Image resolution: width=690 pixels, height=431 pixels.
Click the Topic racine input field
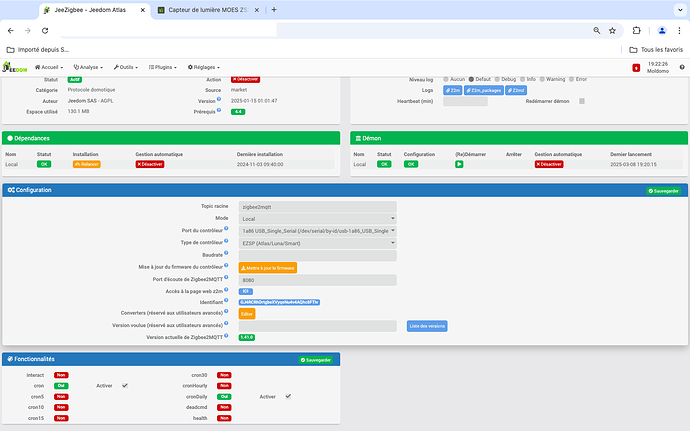[317, 206]
